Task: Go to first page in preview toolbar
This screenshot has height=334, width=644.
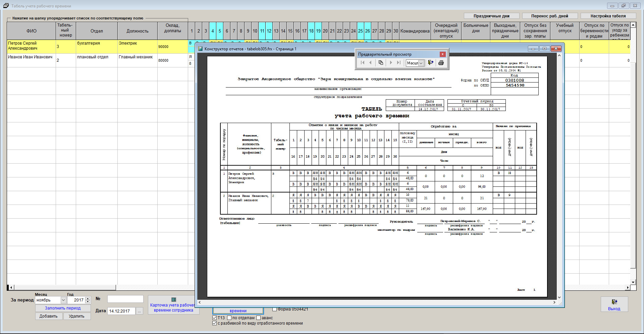Action: [x=363, y=63]
